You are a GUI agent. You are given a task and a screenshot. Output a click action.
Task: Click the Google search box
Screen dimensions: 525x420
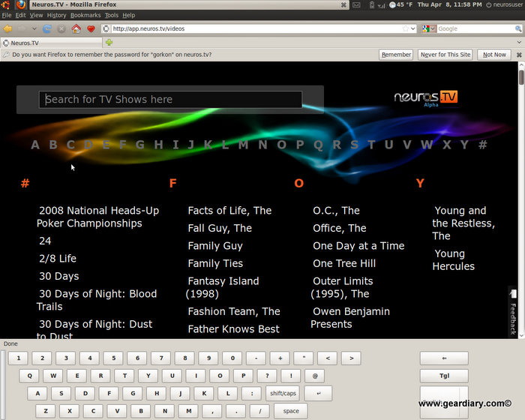tap(475, 28)
